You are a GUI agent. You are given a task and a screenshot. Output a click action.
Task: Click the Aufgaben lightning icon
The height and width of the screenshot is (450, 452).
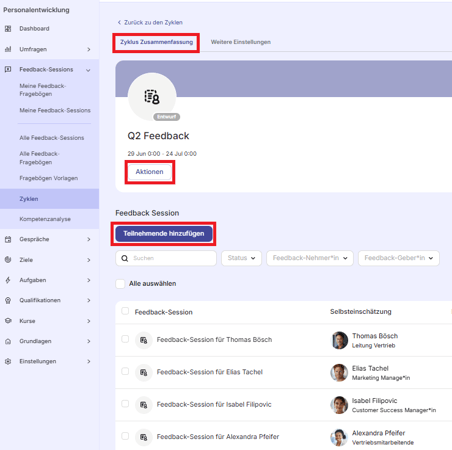[x=8, y=280]
